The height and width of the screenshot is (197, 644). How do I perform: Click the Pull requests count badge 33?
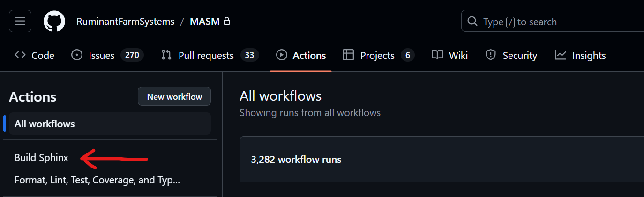(249, 55)
